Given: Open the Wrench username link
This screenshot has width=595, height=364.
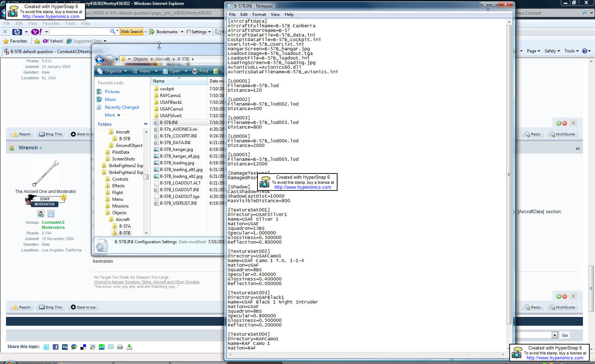Looking at the screenshot, I should pyautogui.click(x=28, y=148).
